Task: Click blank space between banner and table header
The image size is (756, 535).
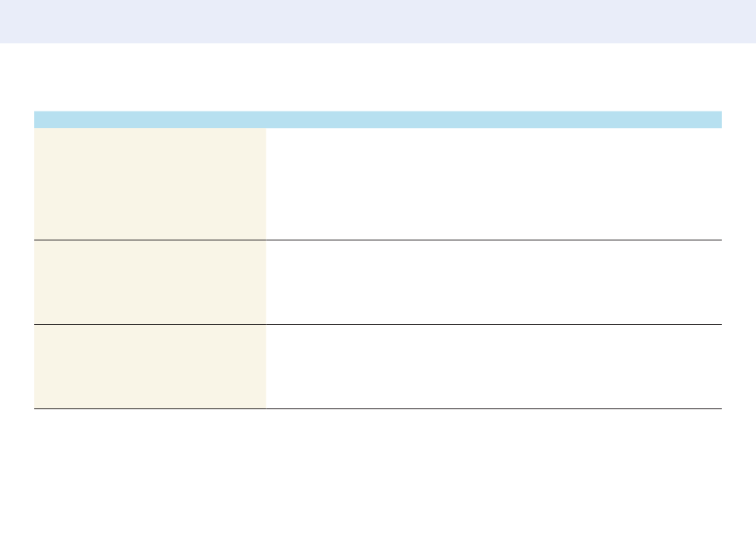Action: point(378,77)
